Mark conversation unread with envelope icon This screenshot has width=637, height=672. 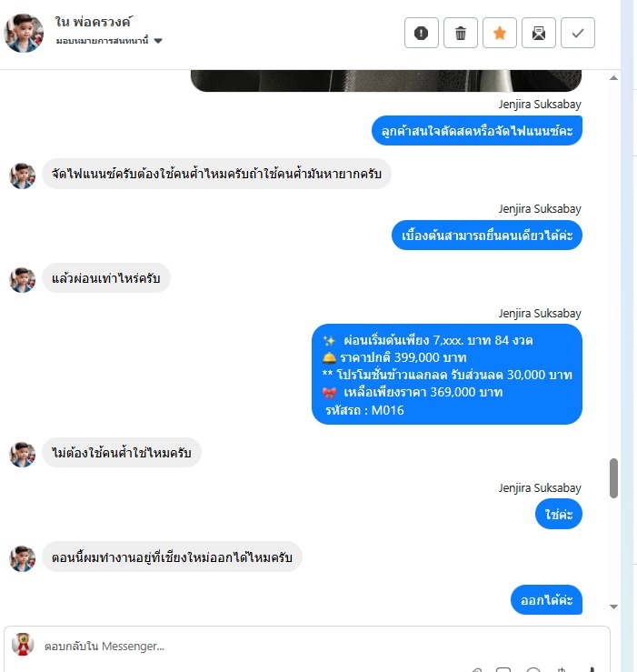[539, 33]
